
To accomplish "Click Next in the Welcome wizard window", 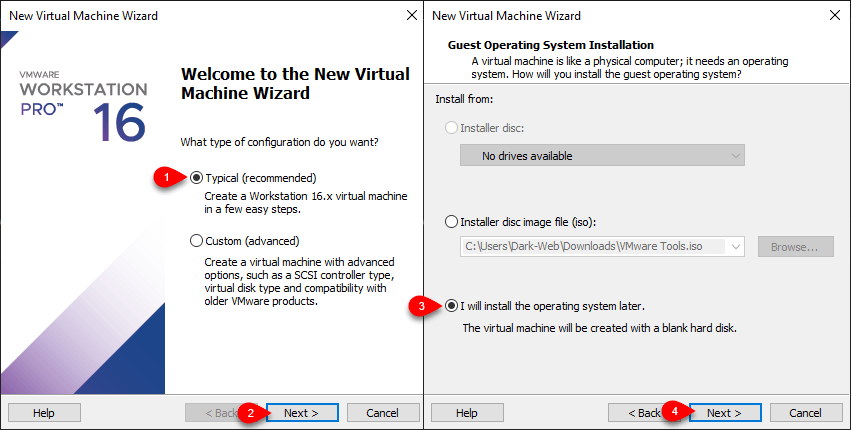I will click(301, 413).
